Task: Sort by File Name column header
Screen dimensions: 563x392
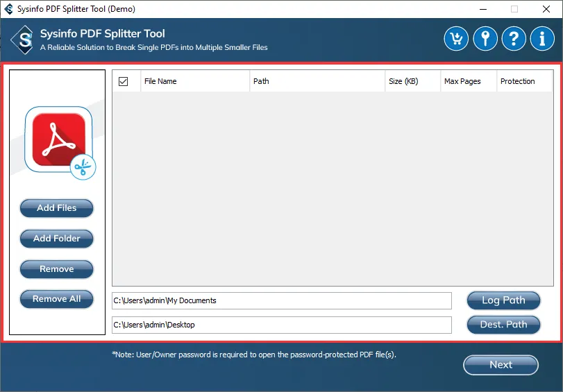Action: tap(194, 81)
